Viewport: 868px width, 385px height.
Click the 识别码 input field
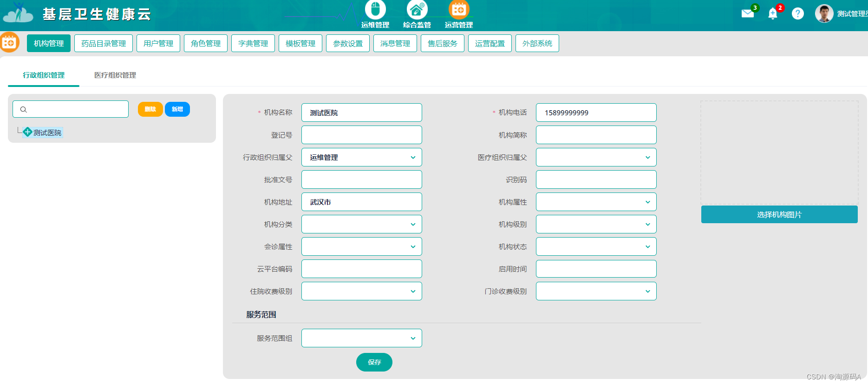pos(596,179)
